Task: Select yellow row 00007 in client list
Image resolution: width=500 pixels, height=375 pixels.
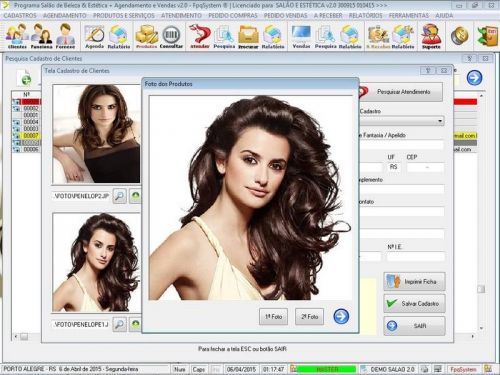Action: click(x=26, y=136)
